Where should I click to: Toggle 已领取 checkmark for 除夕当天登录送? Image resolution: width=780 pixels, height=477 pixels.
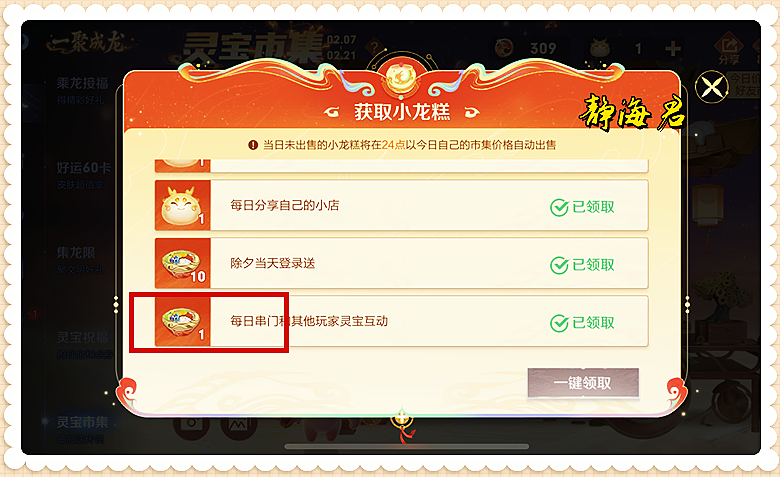click(559, 265)
